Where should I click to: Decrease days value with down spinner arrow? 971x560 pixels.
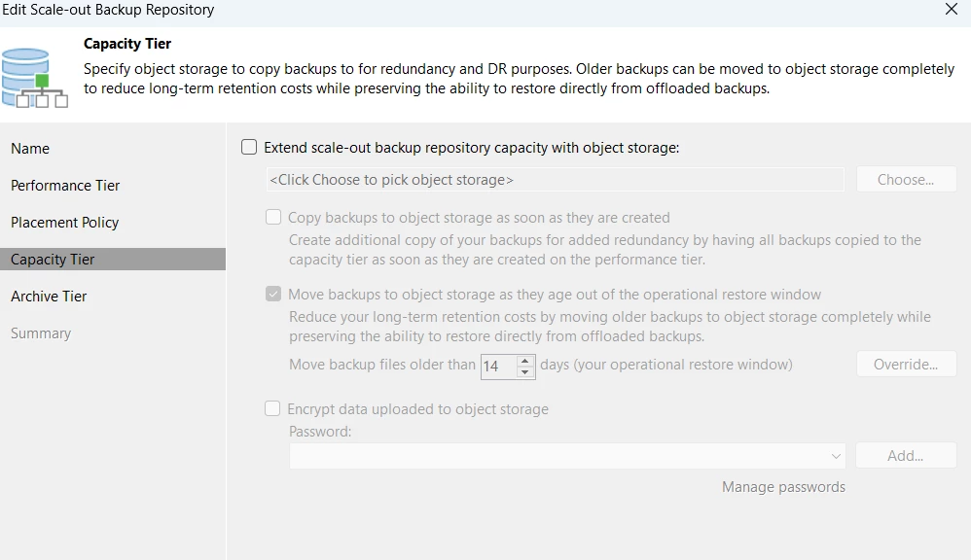525,372
